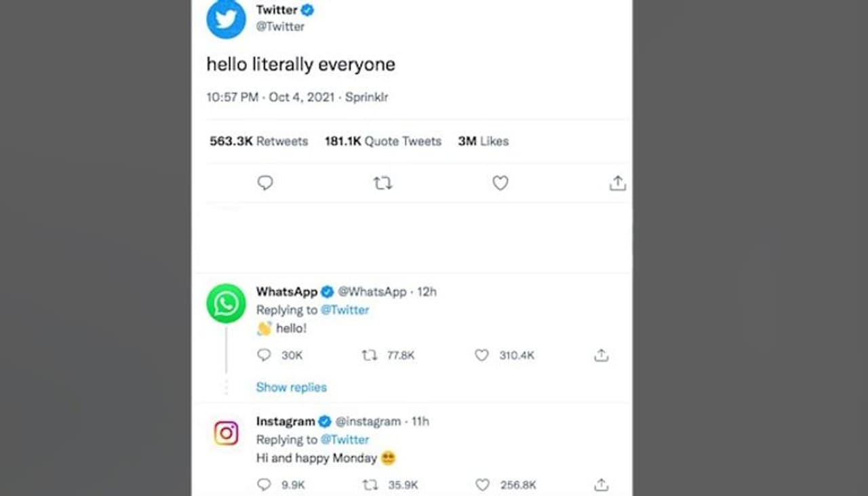
Task: Reply to Instagram's happy Monday tweet
Action: point(265,484)
